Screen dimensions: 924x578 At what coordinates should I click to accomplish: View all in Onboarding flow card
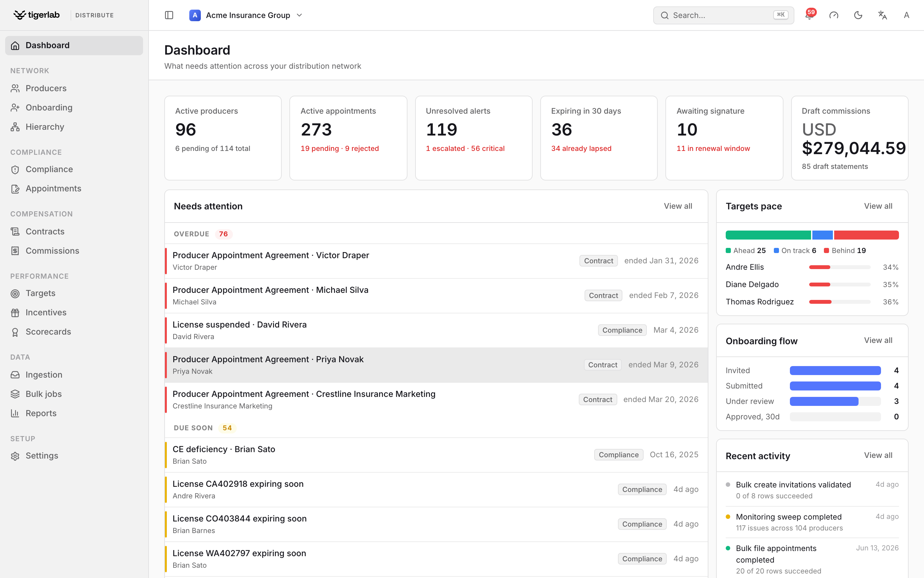click(x=878, y=340)
